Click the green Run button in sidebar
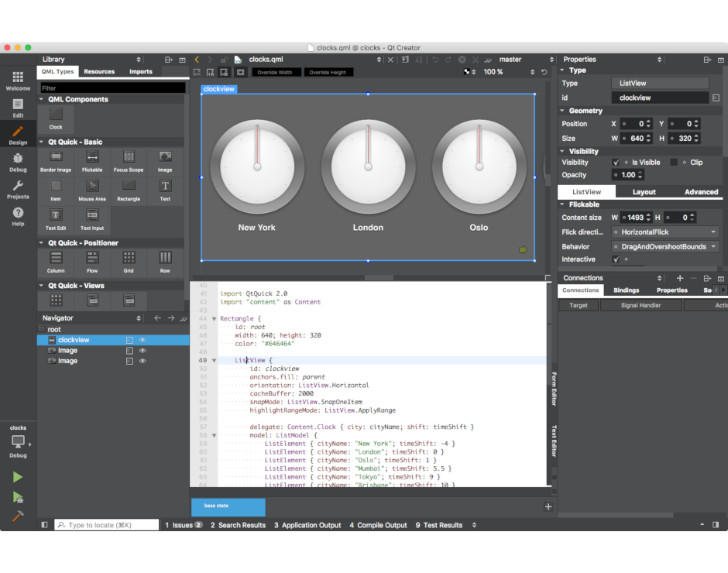728x573 pixels. click(17, 478)
